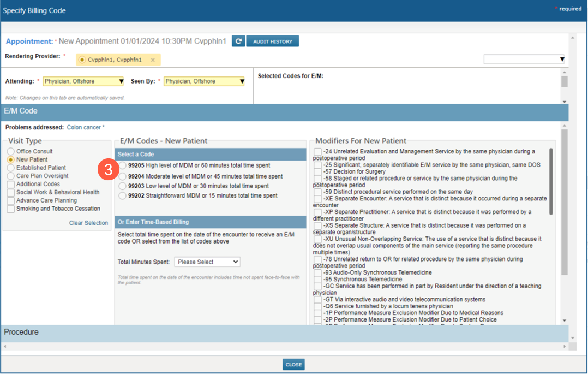588x374 pixels.
Task: Check the Additional Codes checkbox
Action: [x=10, y=184]
